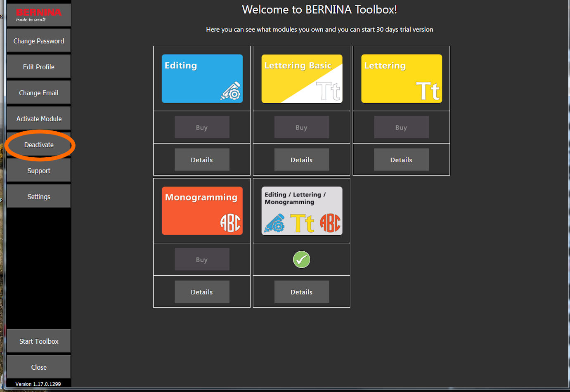Click the Version 1.17.0.1299 label
Image resolution: width=570 pixels, height=392 pixels.
click(x=38, y=384)
